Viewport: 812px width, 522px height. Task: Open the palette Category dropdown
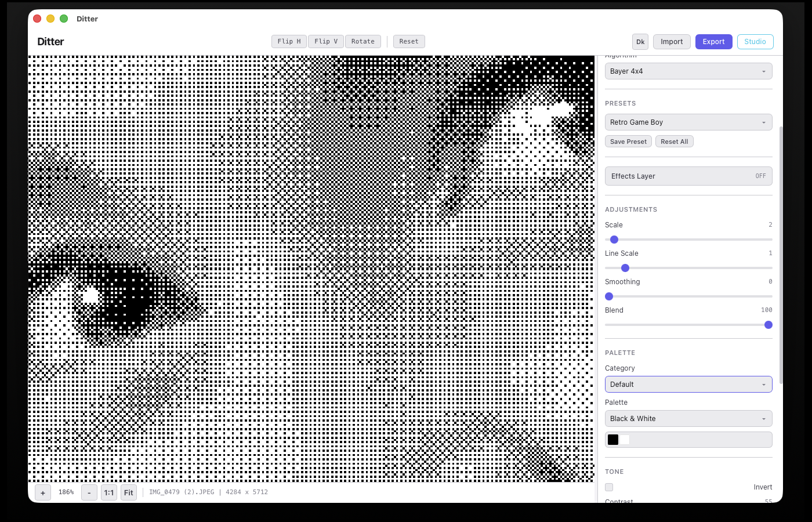[688, 385]
